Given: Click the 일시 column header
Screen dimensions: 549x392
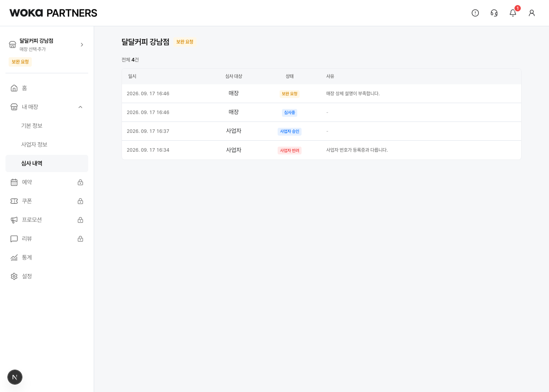Looking at the screenshot, I should [132, 76].
